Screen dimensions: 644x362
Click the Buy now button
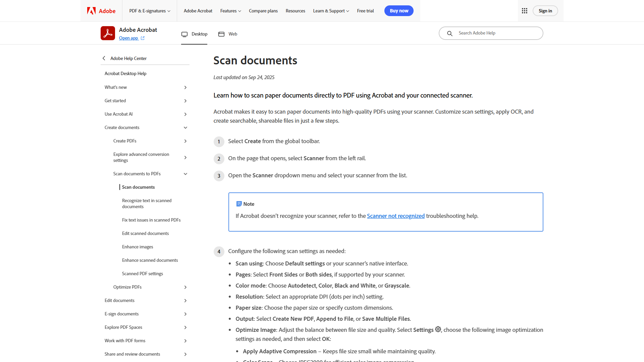399,11
